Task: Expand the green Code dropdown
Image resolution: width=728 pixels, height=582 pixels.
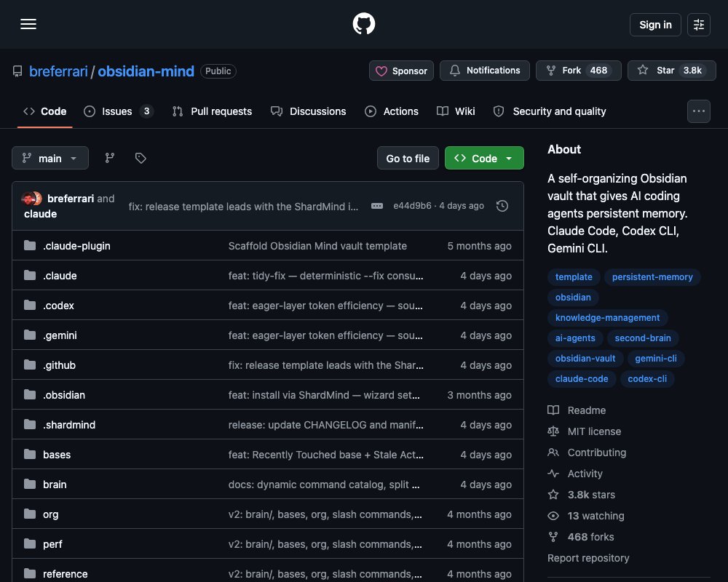Action: (484, 159)
